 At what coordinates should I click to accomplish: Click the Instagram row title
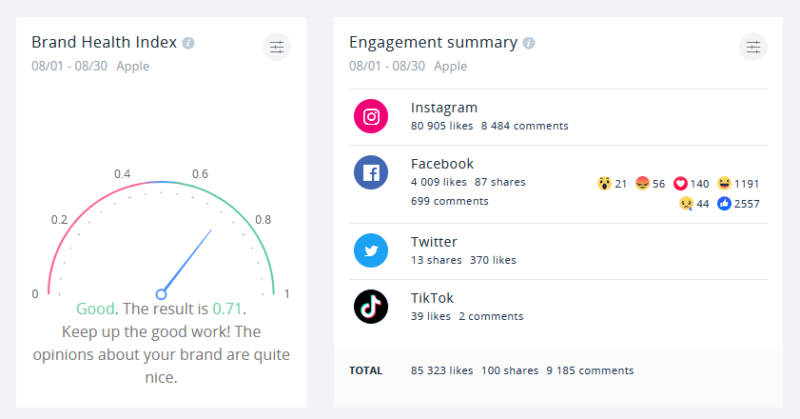(x=444, y=108)
